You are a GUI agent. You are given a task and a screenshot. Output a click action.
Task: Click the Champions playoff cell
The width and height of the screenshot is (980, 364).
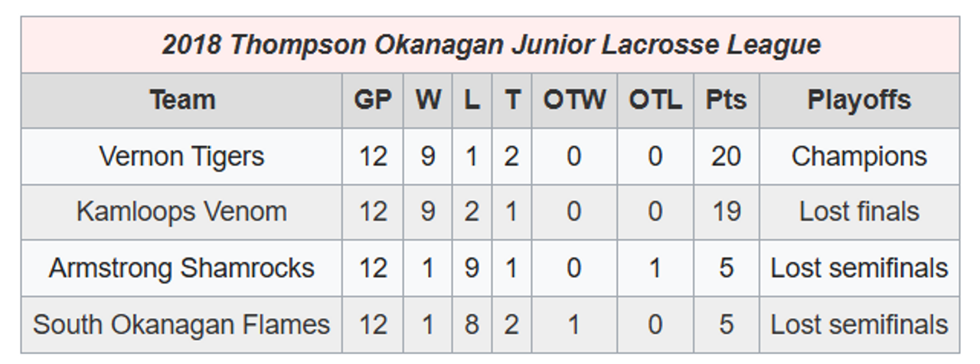859,156
